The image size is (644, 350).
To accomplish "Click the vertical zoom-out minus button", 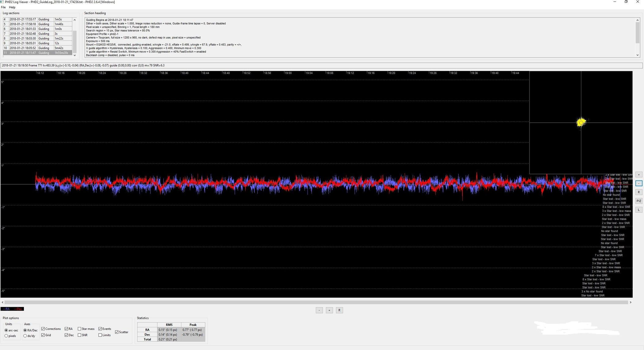I will coord(638,183).
